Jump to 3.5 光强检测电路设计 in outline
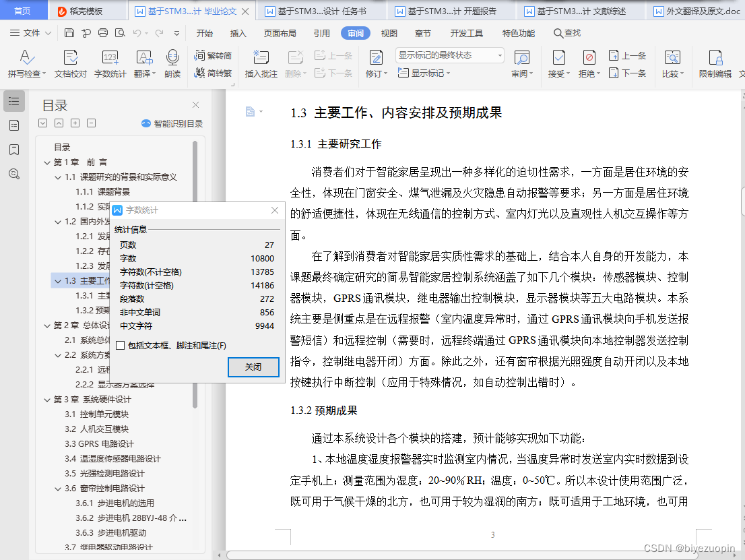 point(104,474)
